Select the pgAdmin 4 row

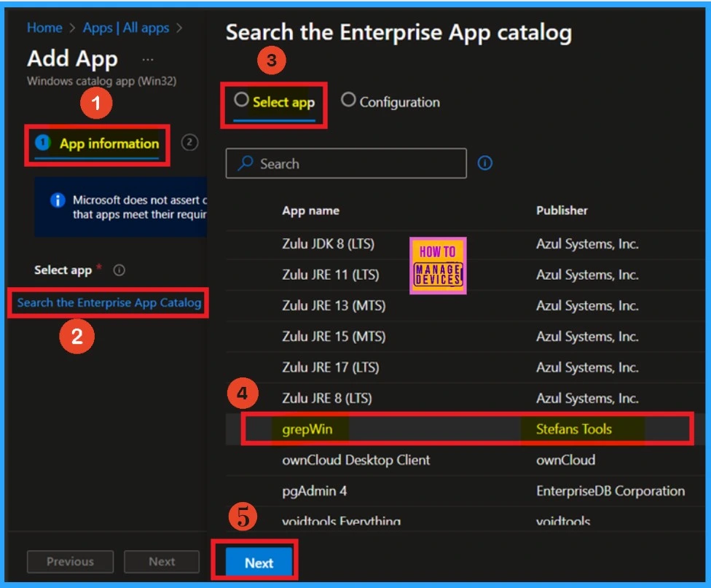tap(466, 491)
